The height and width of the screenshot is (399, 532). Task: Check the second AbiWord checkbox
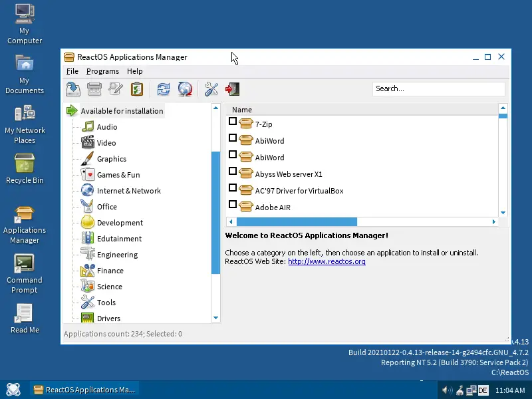[x=233, y=154]
